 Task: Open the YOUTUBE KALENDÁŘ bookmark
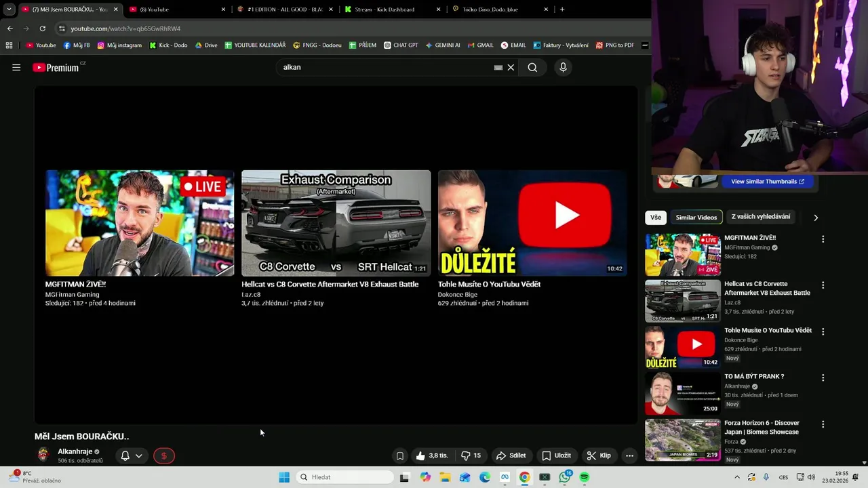255,45
